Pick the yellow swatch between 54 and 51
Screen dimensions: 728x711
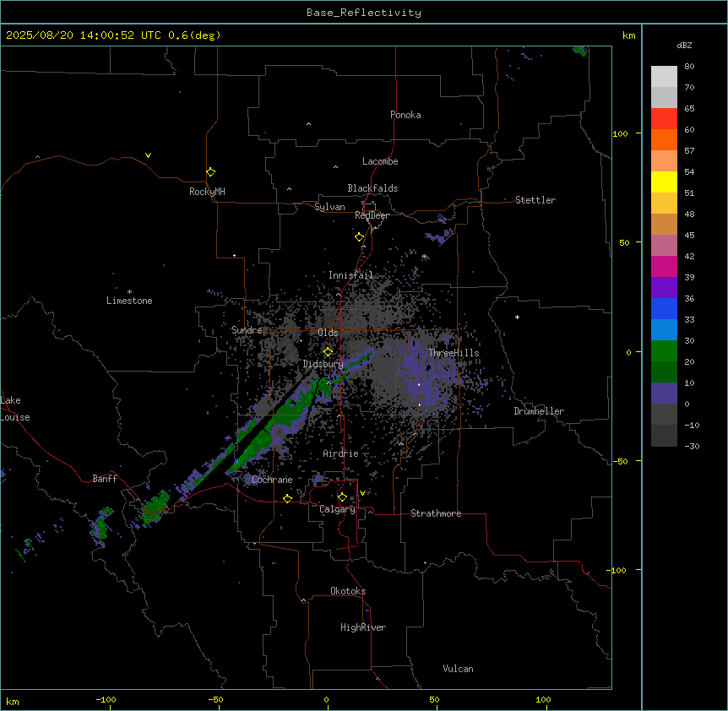664,182
